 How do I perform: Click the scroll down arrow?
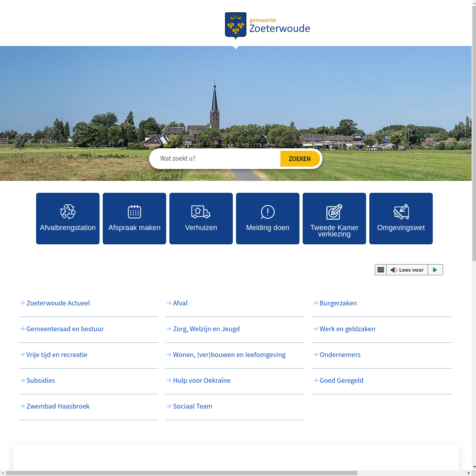tap(474, 467)
